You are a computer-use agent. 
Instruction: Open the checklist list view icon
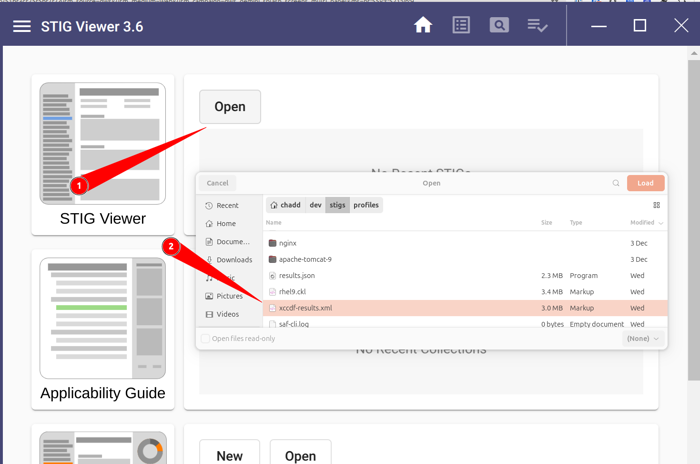point(461,25)
